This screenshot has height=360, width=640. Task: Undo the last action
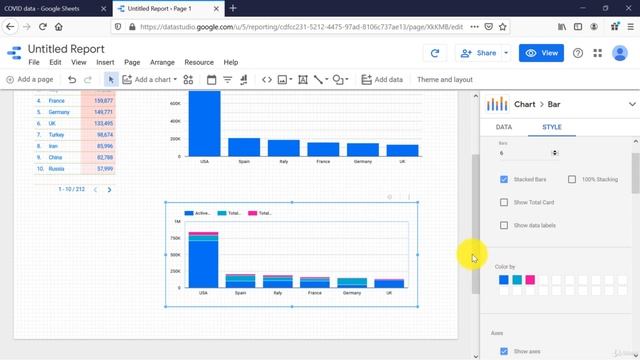click(x=72, y=80)
